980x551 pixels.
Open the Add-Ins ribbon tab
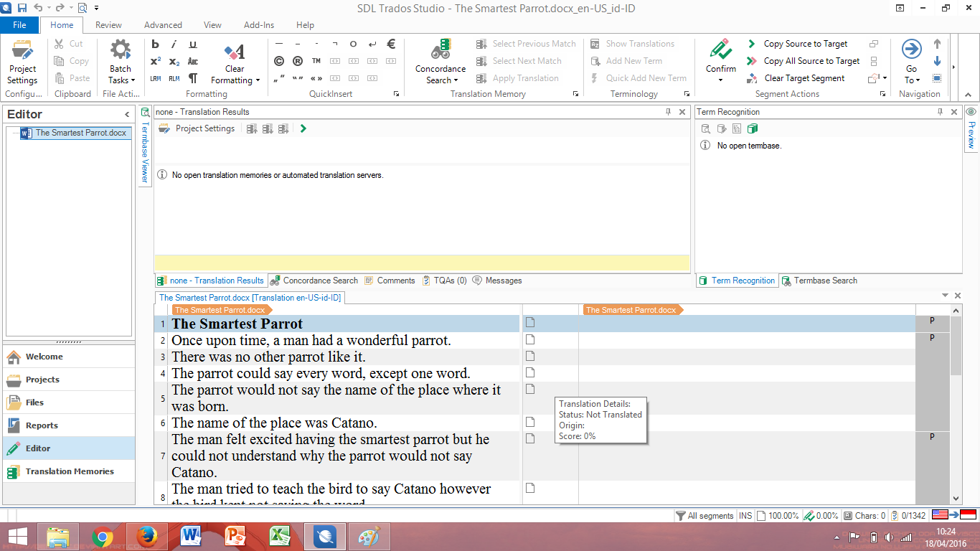coord(259,24)
